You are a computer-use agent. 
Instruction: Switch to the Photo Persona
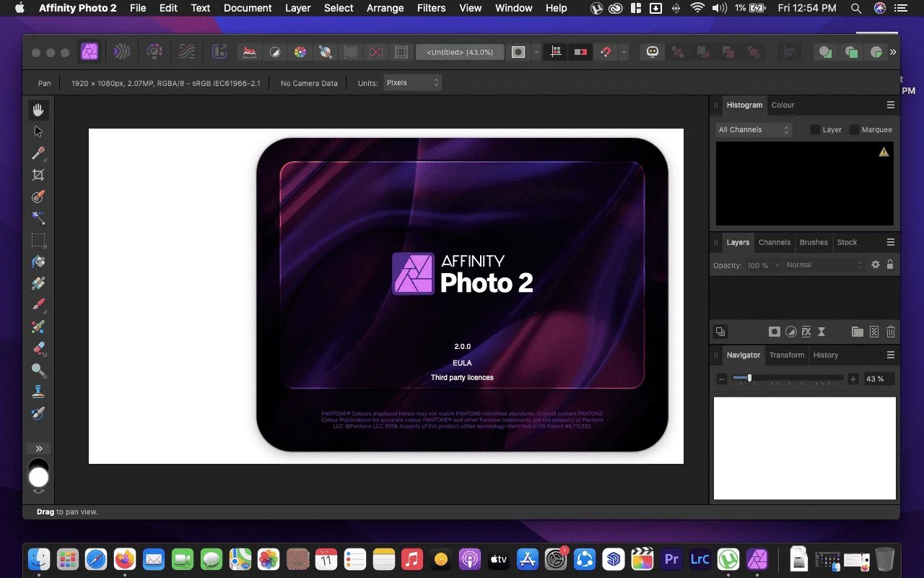[x=90, y=52]
